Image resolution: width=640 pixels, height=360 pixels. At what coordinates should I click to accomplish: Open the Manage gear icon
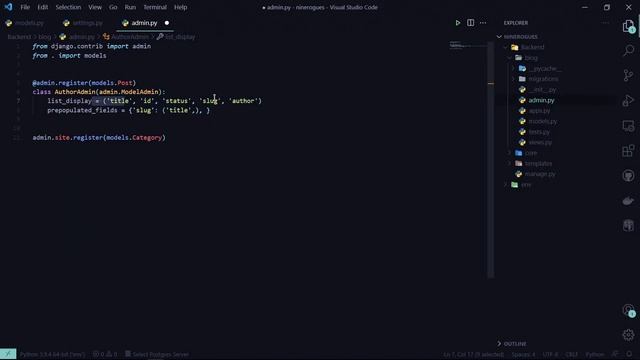click(x=629, y=335)
